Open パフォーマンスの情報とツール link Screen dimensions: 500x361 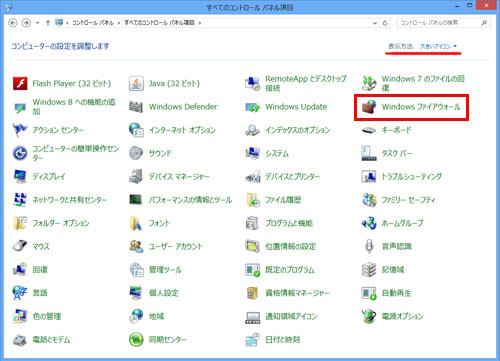(190, 200)
